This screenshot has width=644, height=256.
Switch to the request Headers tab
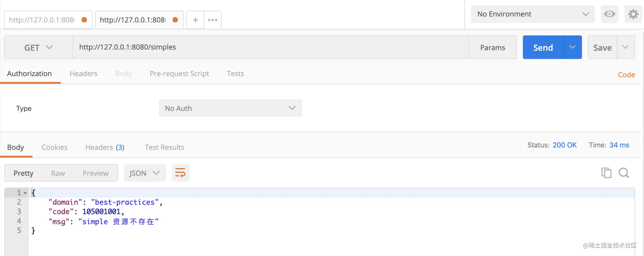point(84,74)
